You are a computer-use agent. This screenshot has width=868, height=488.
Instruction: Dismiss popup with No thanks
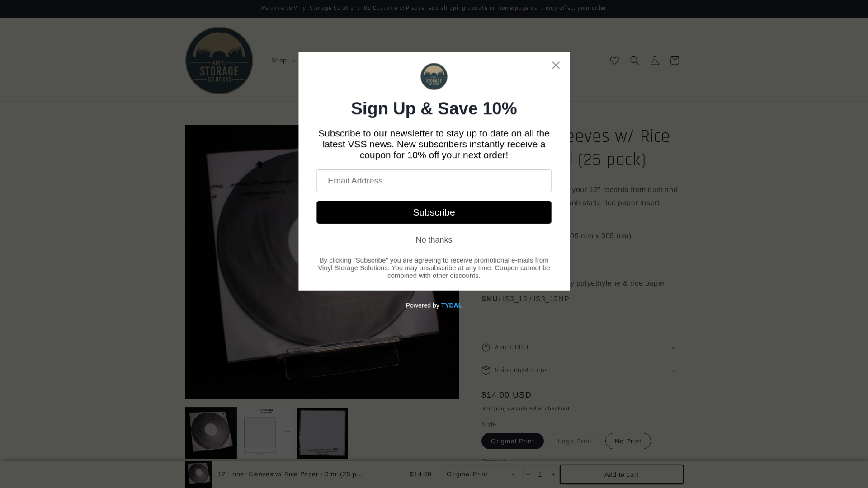pos(434,240)
